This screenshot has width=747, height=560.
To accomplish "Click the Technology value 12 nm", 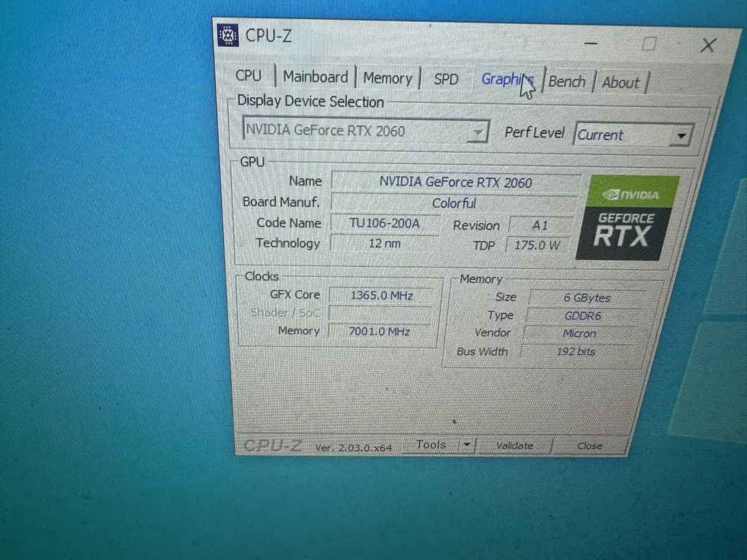I will pyautogui.click(x=384, y=243).
